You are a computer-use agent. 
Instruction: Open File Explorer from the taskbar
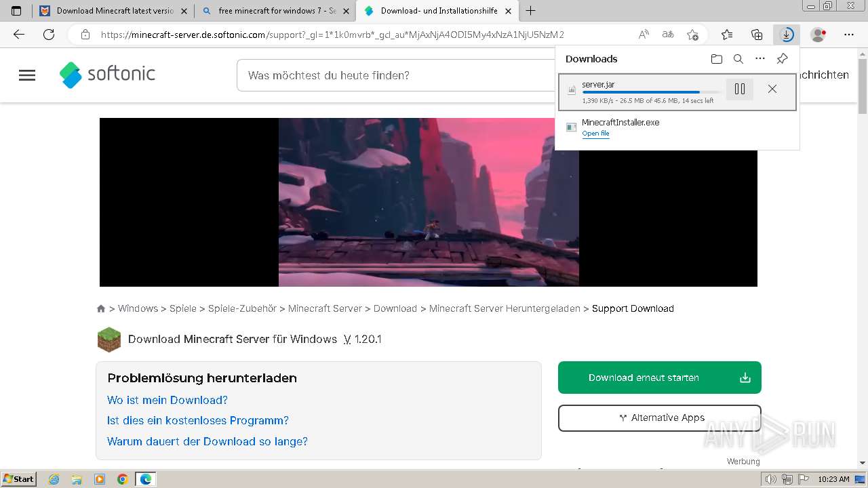point(77,479)
